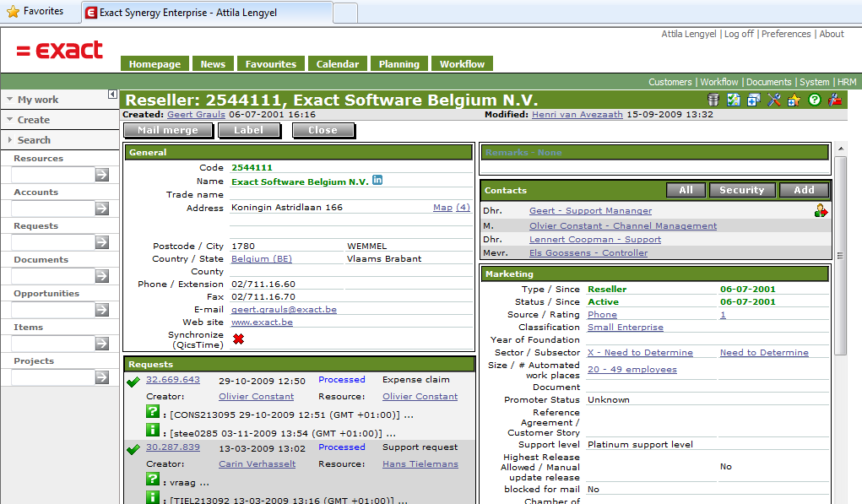Click the question icon beside CONS213095 note
Image resolution: width=862 pixels, height=504 pixels.
click(x=153, y=411)
